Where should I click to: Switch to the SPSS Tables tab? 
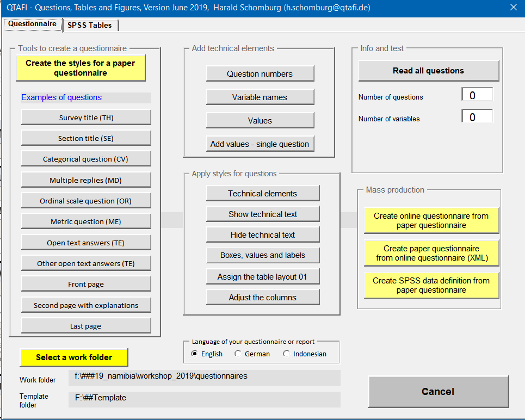90,25
